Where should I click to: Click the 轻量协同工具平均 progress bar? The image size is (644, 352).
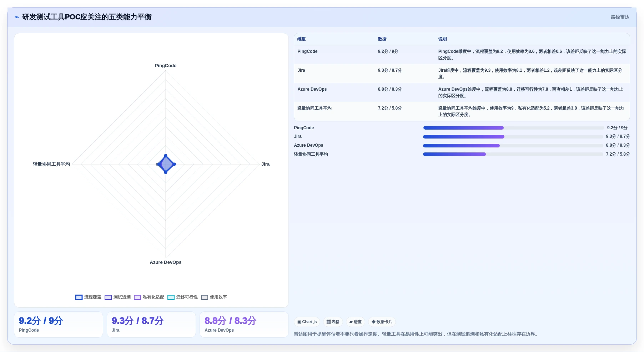(x=513, y=154)
